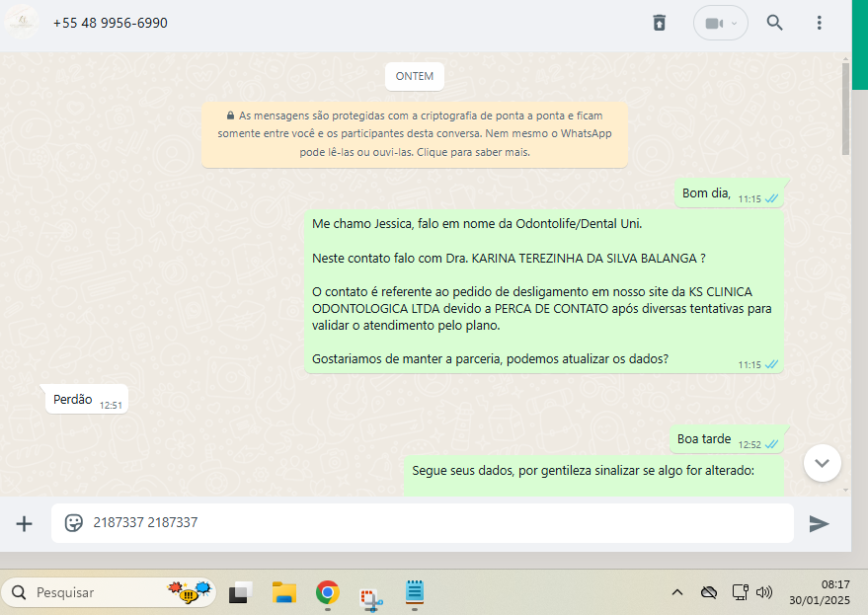Start a video call with the camera icon
The height and width of the screenshot is (615, 868).
(714, 24)
